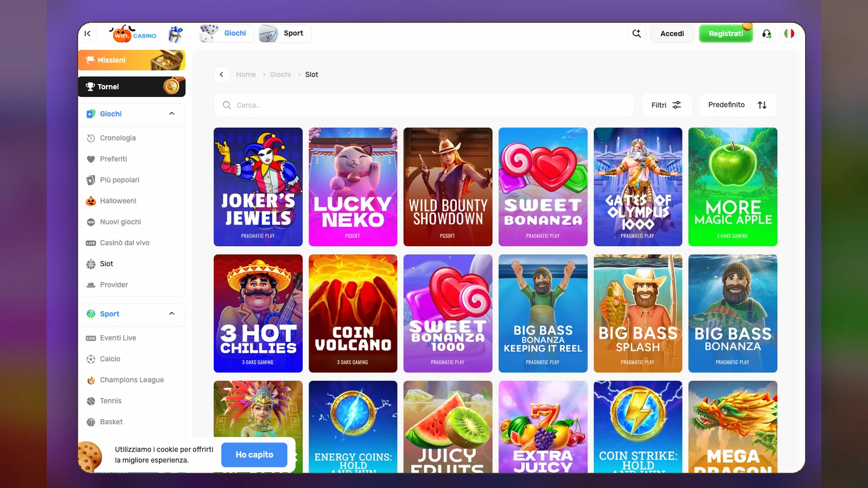The image size is (868, 488).
Task: Open Gates of Olympus 1000 game
Action: (638, 187)
